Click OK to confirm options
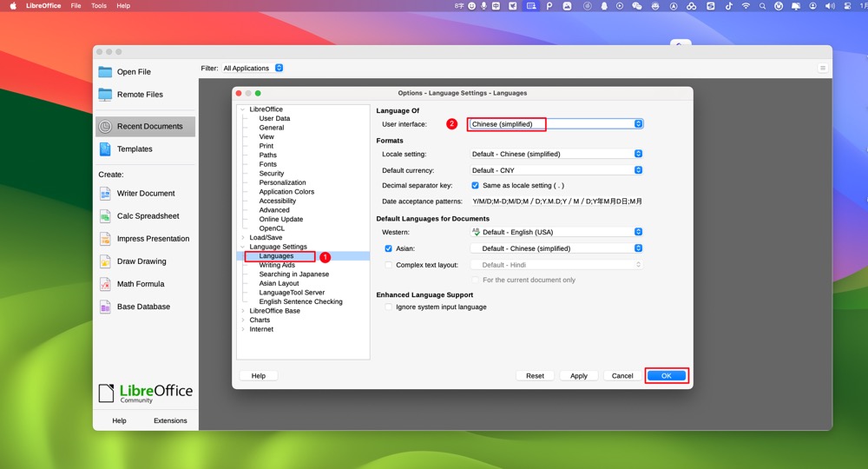Viewport: 868px width, 469px height. [x=666, y=375]
